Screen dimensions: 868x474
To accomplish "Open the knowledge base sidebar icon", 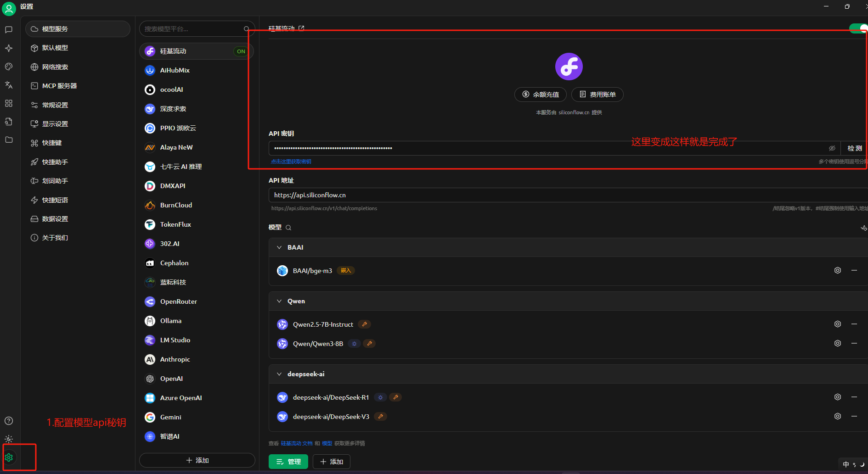I will (9, 122).
